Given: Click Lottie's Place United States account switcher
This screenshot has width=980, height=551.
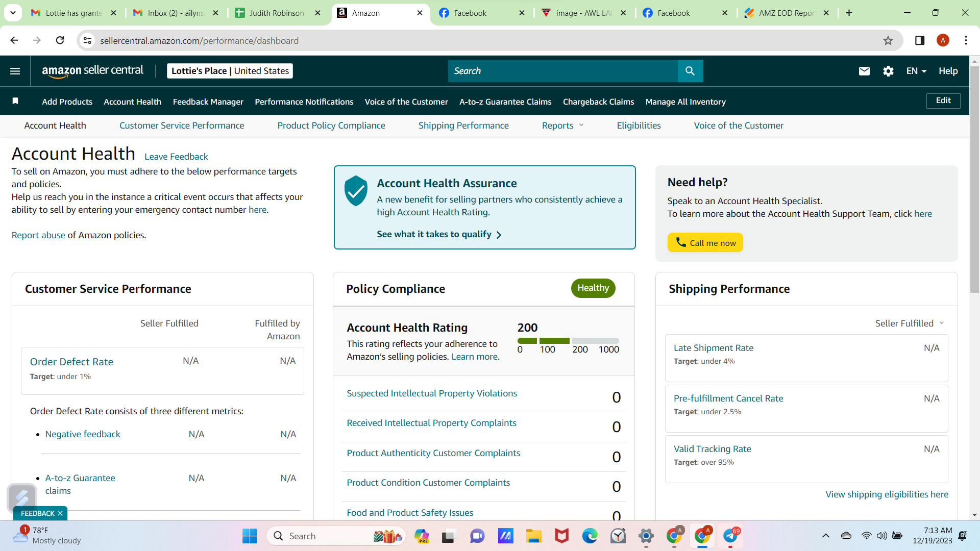Looking at the screenshot, I should [x=230, y=71].
